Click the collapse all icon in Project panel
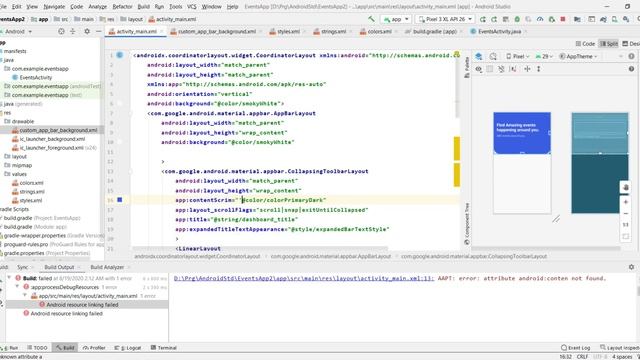The image size is (640, 360). click(73, 31)
